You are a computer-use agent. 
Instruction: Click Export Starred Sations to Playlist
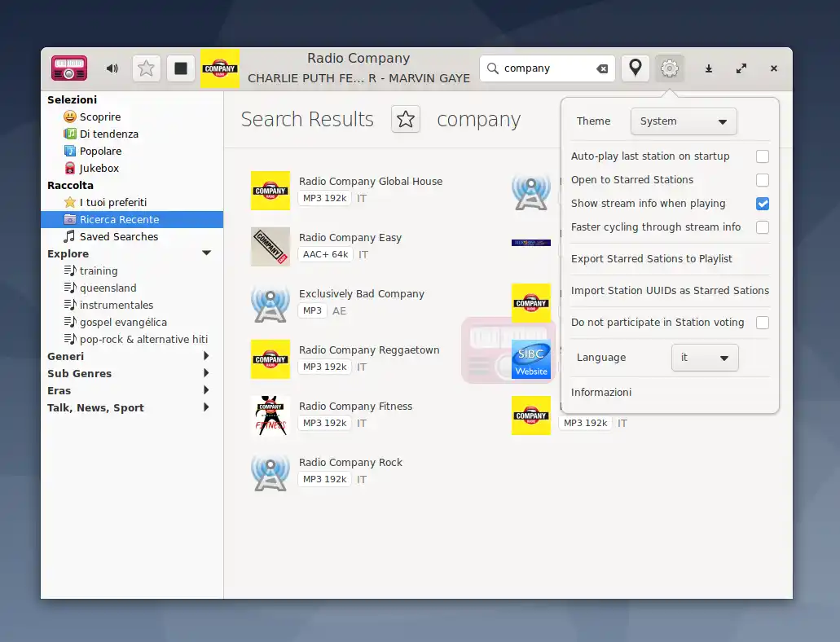pos(652,259)
